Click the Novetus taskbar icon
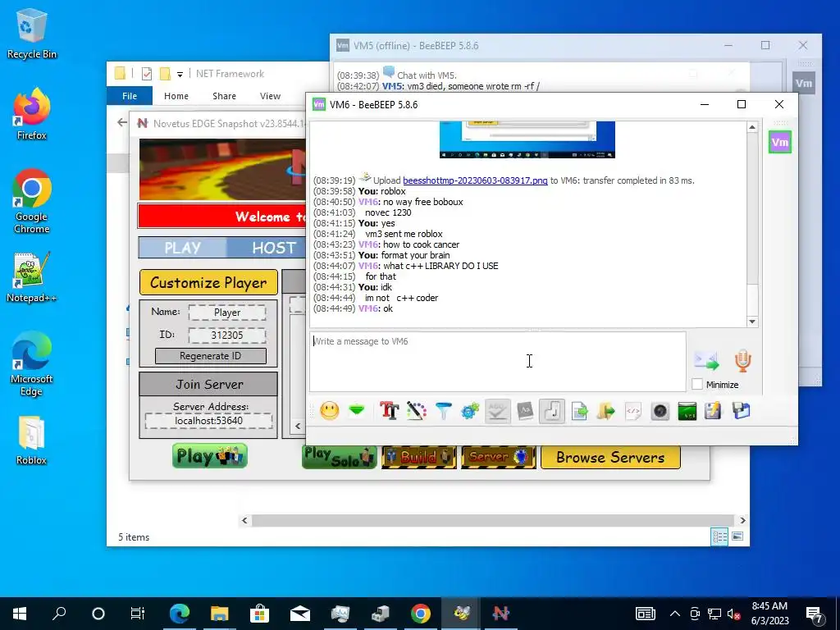Viewport: 840px width, 630px height. click(x=501, y=614)
